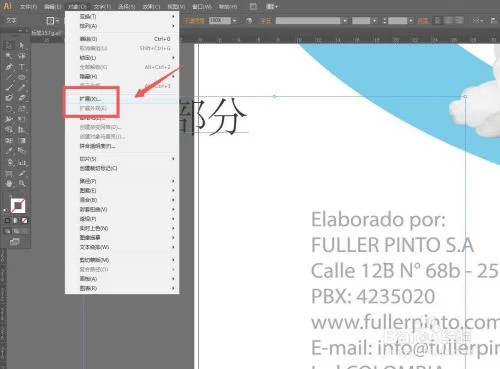Select the Rotate tool
This screenshot has height=369, width=500.
point(9,109)
